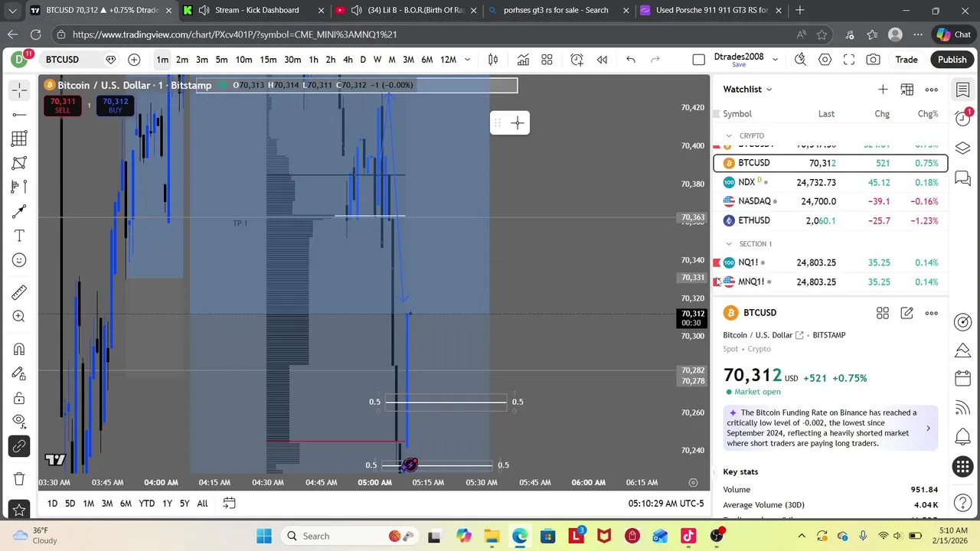Open watchlist more options menu
The image size is (980, 551).
[x=932, y=90]
